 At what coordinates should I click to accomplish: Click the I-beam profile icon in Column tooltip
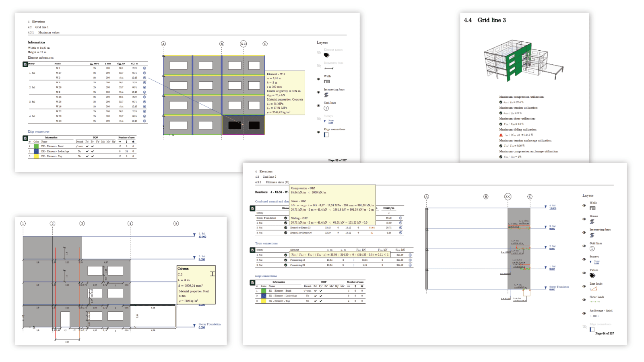pos(212,274)
